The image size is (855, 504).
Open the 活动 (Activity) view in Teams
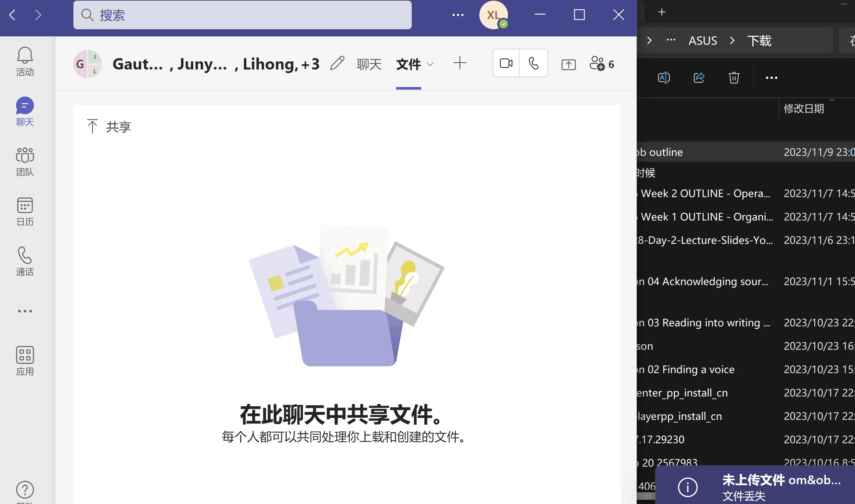point(25,62)
